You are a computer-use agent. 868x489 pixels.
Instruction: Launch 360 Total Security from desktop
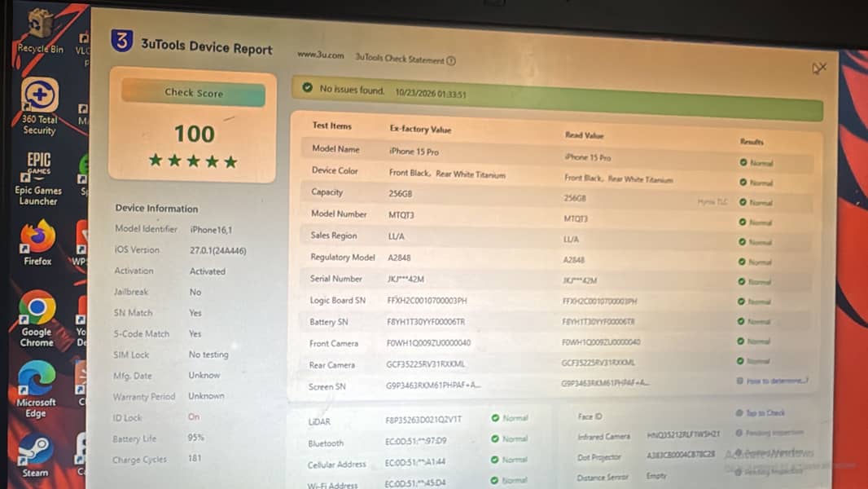point(39,106)
